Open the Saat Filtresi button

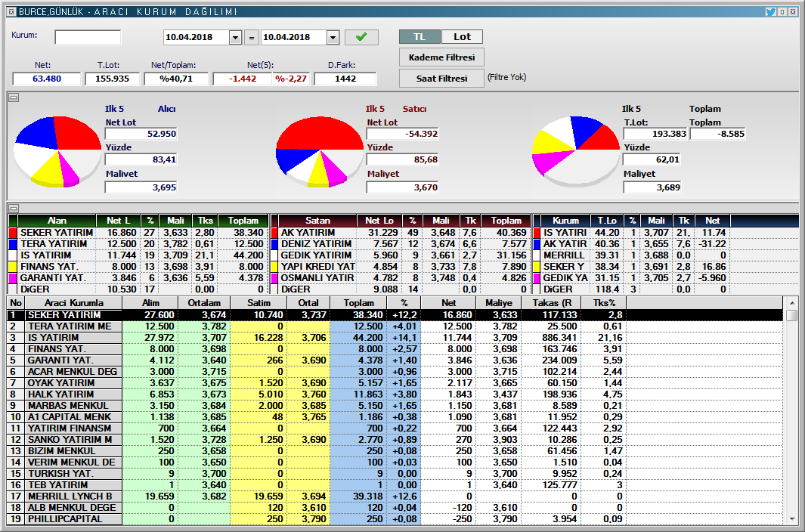pyautogui.click(x=441, y=79)
